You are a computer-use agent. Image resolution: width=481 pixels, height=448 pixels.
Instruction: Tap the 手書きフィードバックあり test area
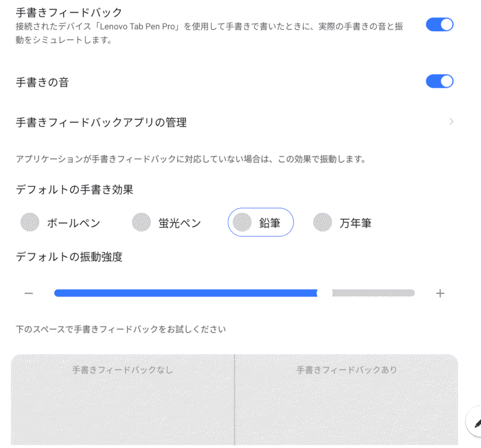(347, 399)
